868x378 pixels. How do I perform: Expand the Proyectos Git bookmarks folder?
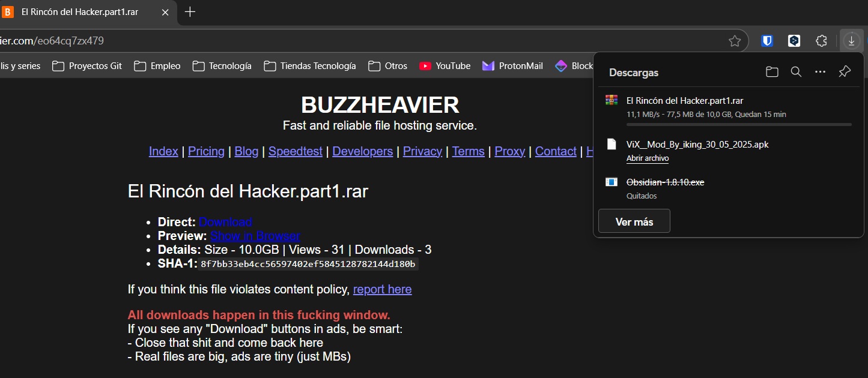[87, 66]
